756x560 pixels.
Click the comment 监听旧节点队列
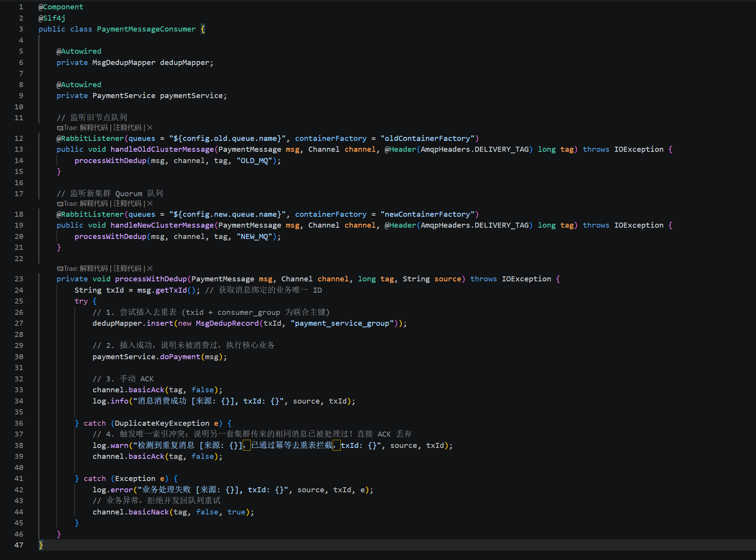(92, 118)
